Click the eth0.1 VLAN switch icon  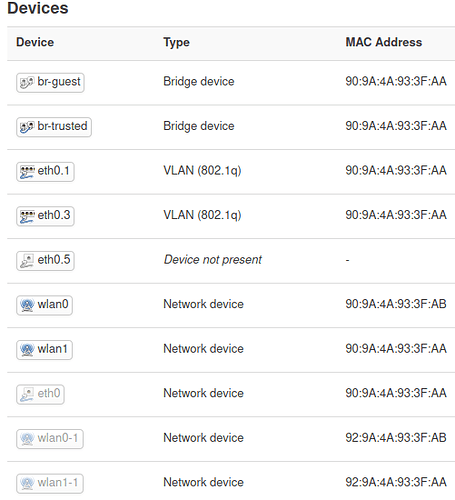click(x=27, y=172)
